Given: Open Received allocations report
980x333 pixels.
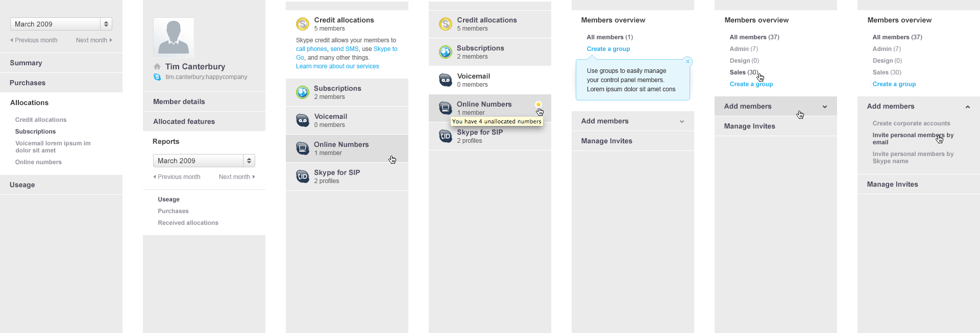Looking at the screenshot, I should coord(188,223).
